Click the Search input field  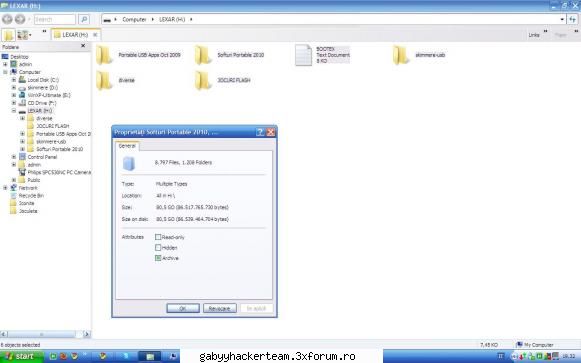point(54,19)
